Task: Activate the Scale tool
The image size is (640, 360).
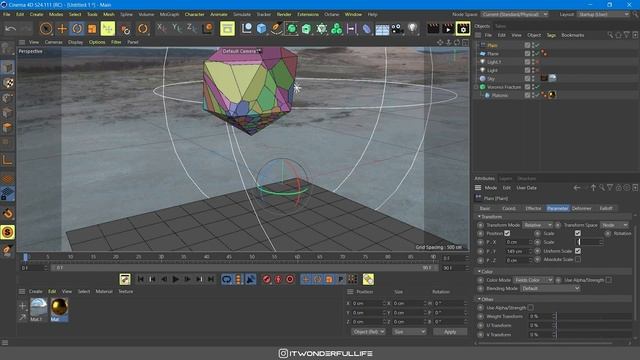Action: 92,29
